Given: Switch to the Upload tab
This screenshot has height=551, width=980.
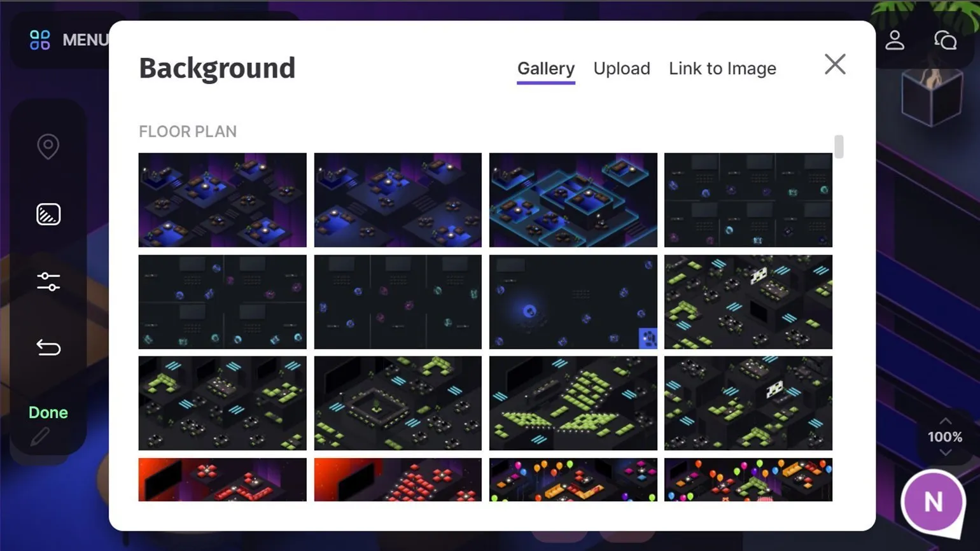Looking at the screenshot, I should click(622, 69).
